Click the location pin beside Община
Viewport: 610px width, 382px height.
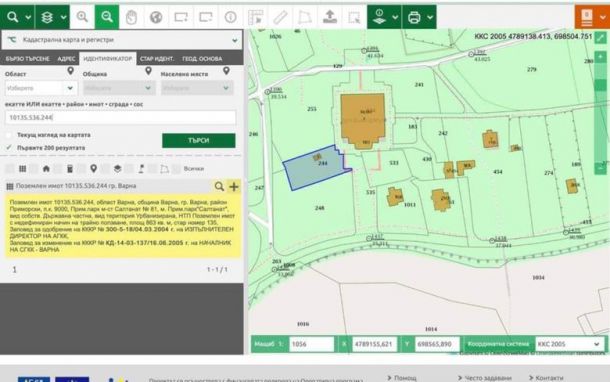(x=148, y=71)
